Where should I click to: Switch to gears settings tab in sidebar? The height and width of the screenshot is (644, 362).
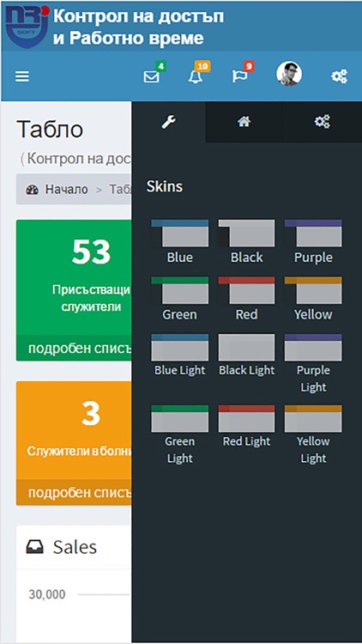pyautogui.click(x=323, y=122)
